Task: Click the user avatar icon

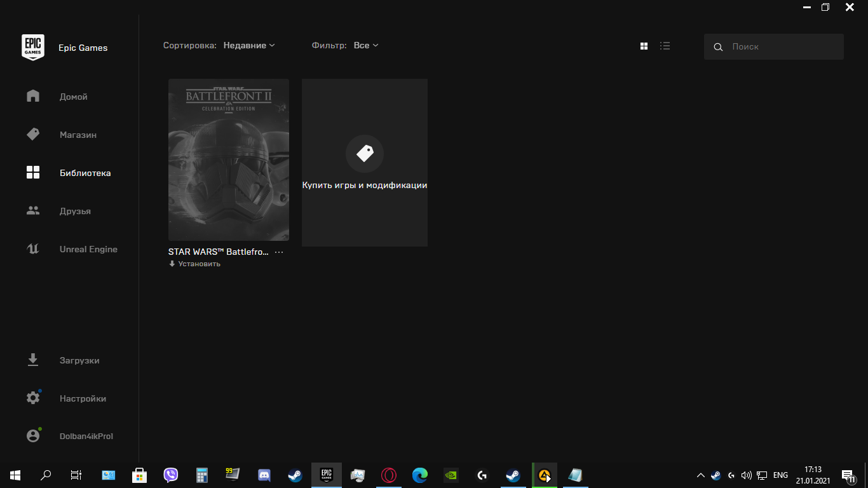Action: 33,436
